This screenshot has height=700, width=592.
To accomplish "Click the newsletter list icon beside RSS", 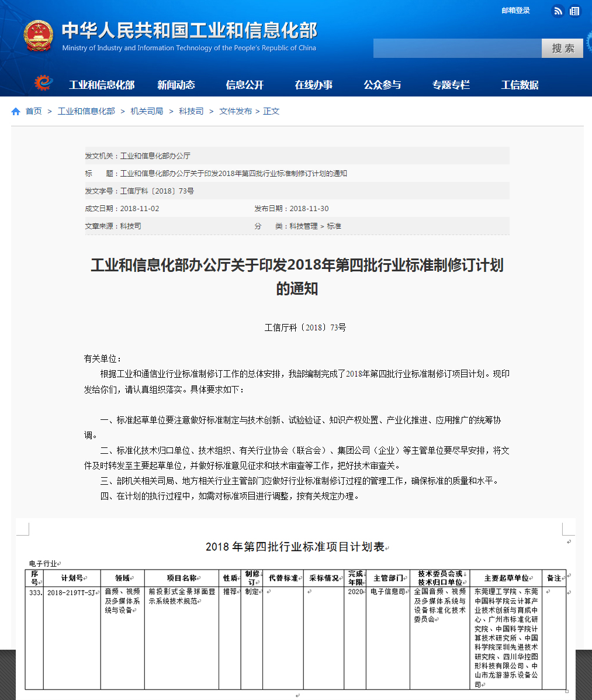I will pyautogui.click(x=575, y=11).
